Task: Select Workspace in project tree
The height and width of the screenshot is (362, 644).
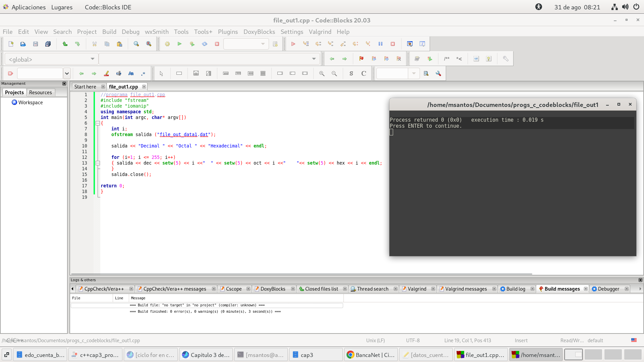Action: pos(30,103)
